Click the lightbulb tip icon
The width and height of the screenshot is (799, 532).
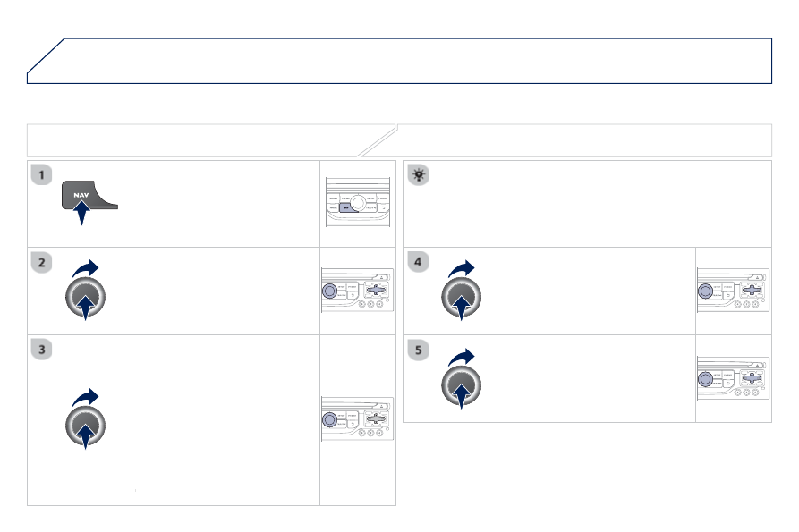click(x=419, y=175)
